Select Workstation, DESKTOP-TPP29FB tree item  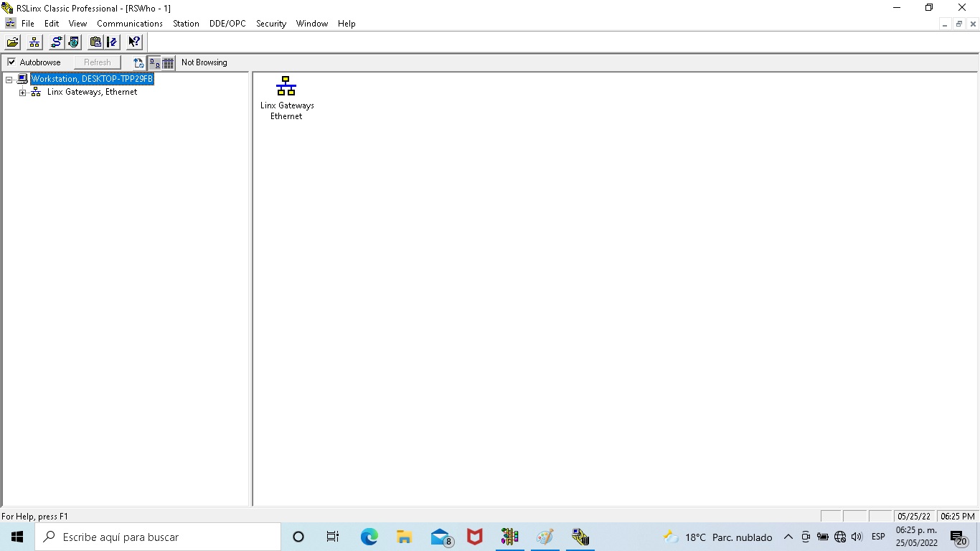click(92, 79)
